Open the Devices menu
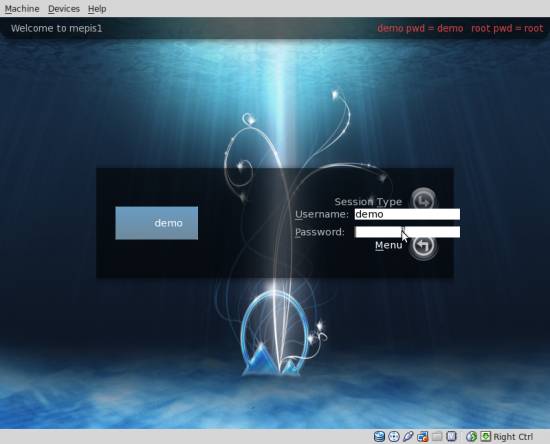Viewport: 550px width, 444px height. [x=64, y=8]
